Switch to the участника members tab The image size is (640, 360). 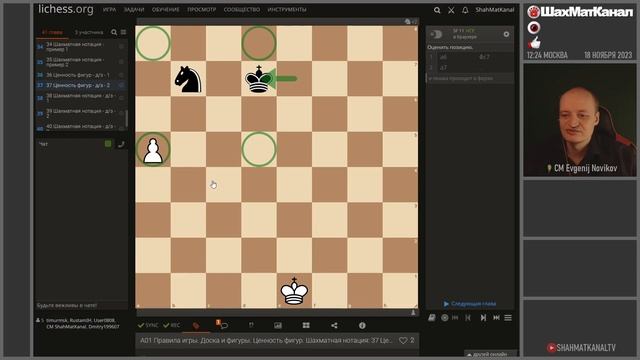click(89, 32)
